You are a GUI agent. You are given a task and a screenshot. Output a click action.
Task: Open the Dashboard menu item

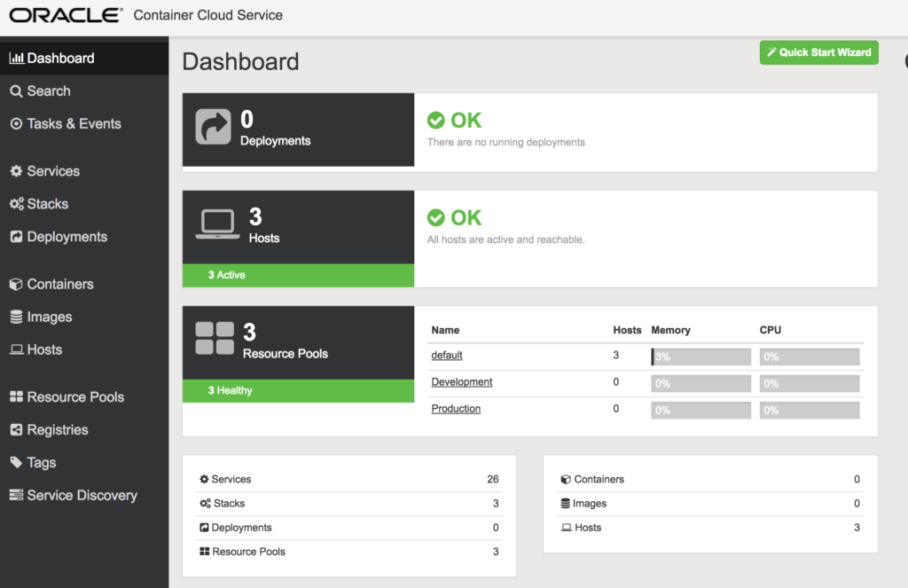(x=84, y=58)
